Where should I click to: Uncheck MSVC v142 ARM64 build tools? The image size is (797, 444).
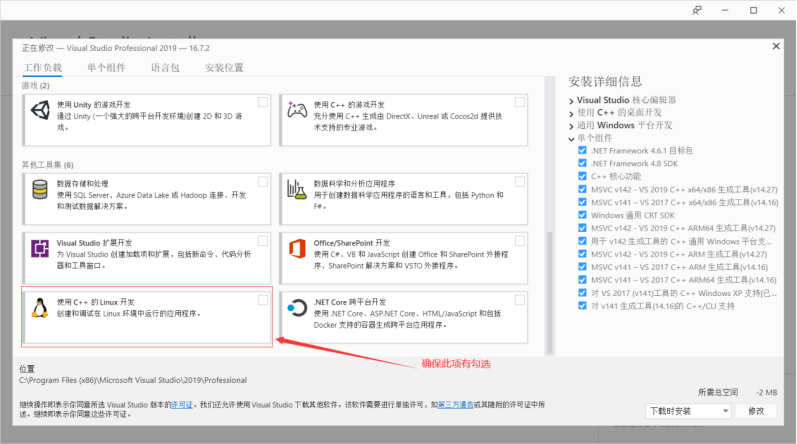583,228
